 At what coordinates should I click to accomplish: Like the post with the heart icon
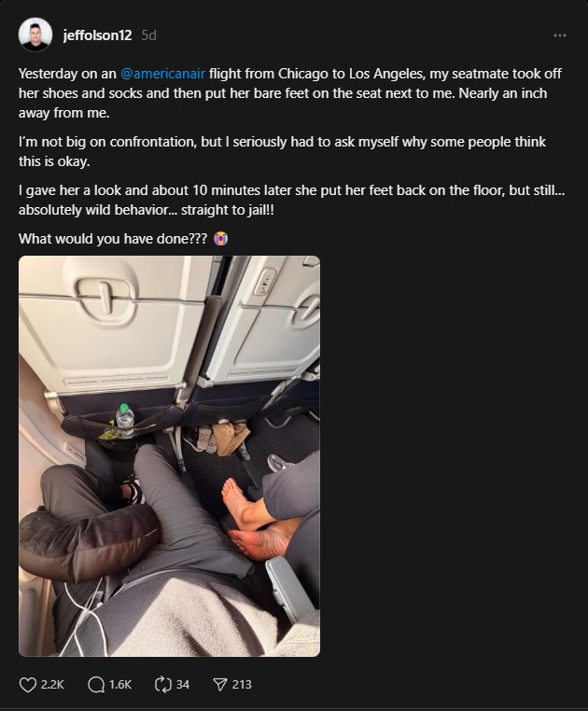coord(27,684)
